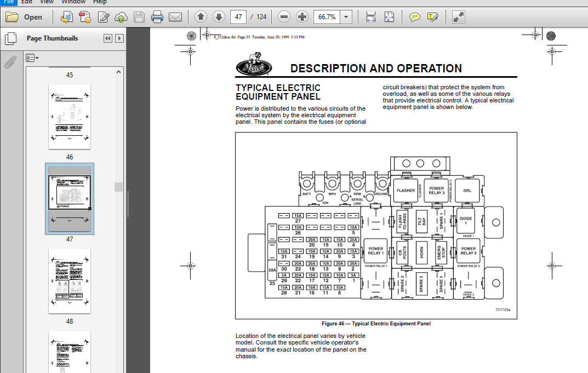
Task: Open the Help menu
Action: pos(100,2)
